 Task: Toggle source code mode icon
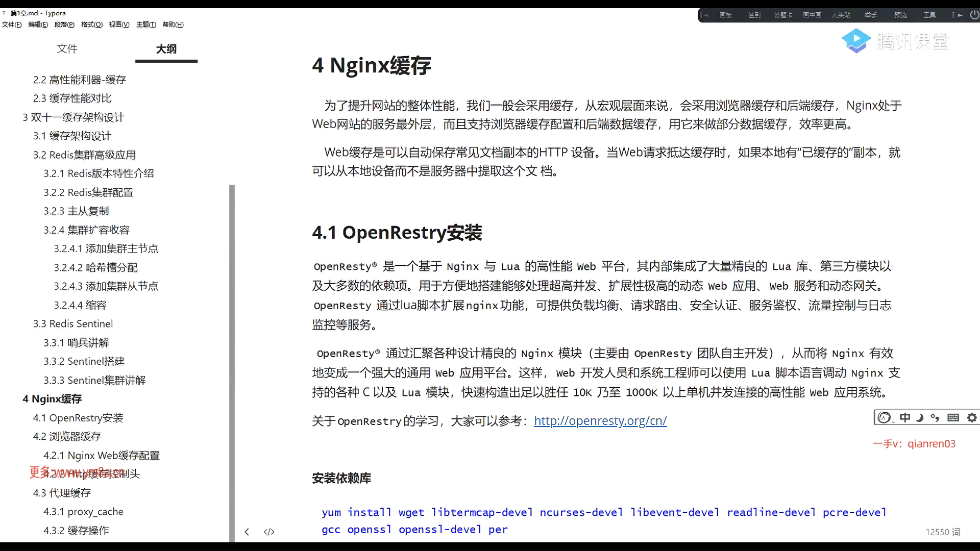(269, 532)
